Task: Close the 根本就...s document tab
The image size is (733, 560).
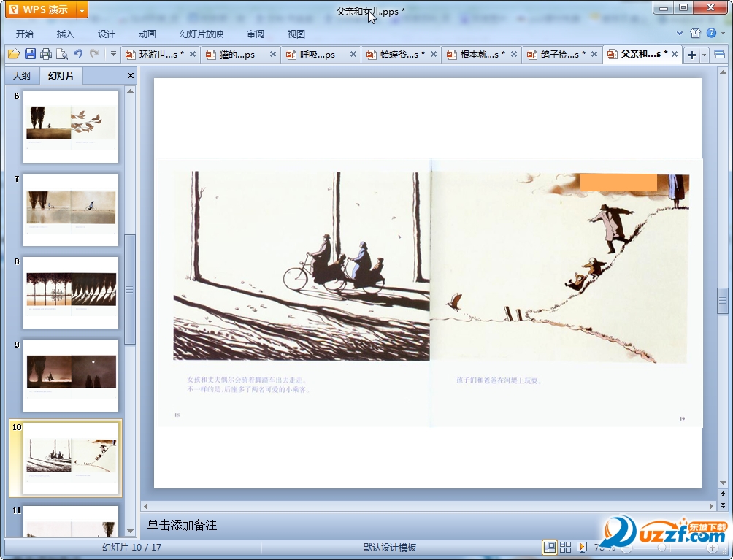Action: [x=514, y=54]
